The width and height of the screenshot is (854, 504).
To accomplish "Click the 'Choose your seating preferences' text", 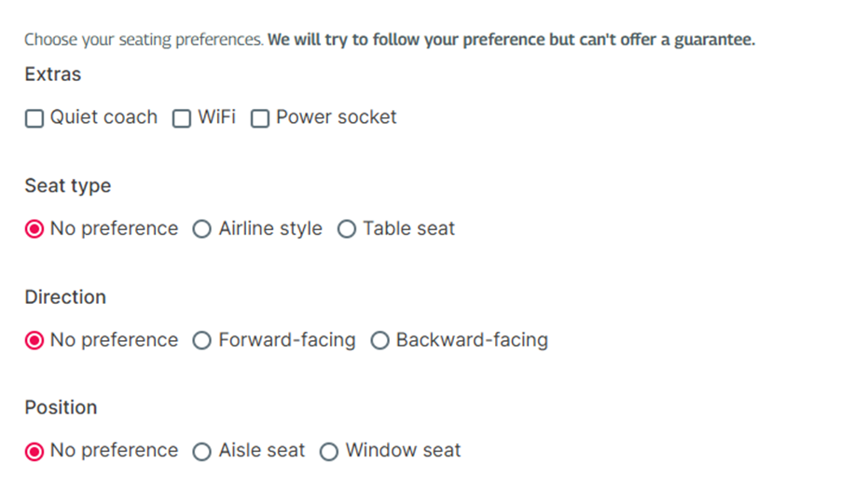I will tap(145, 40).
